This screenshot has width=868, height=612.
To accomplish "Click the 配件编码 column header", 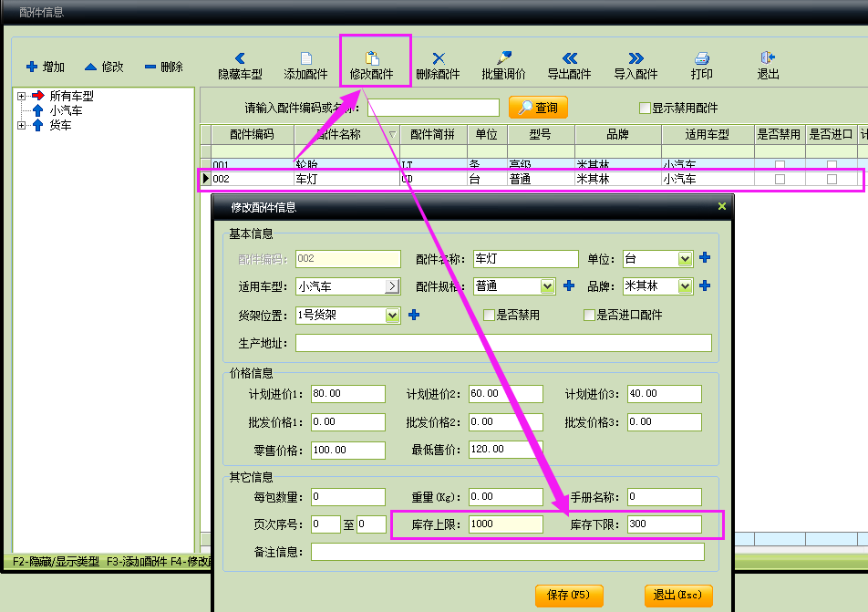I will click(252, 134).
